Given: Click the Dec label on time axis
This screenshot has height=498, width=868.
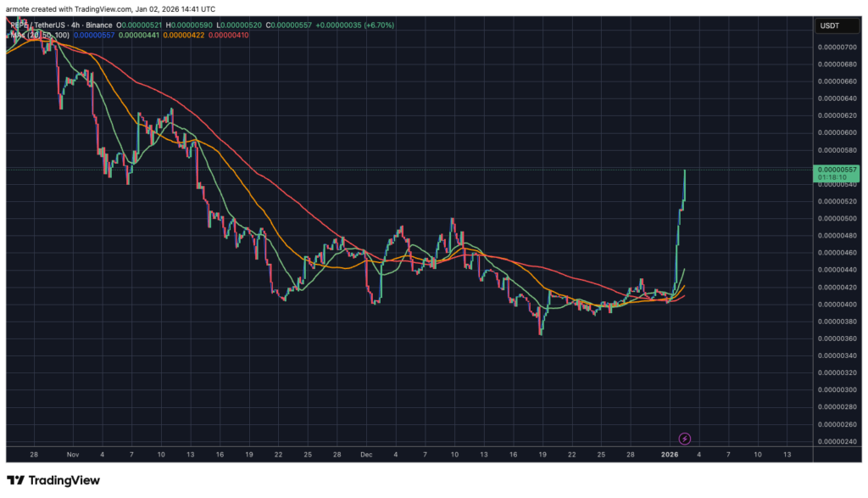Looking at the screenshot, I should [x=367, y=455].
